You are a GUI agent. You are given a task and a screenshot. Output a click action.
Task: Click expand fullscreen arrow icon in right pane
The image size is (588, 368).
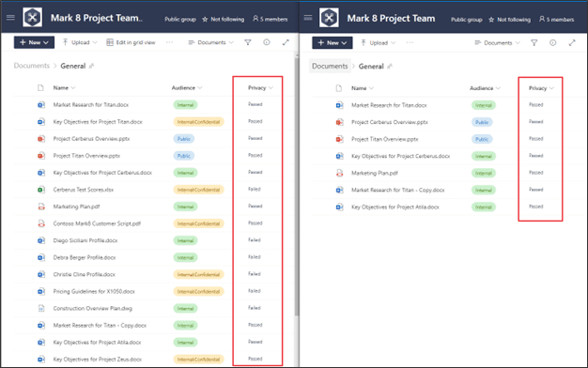click(572, 43)
